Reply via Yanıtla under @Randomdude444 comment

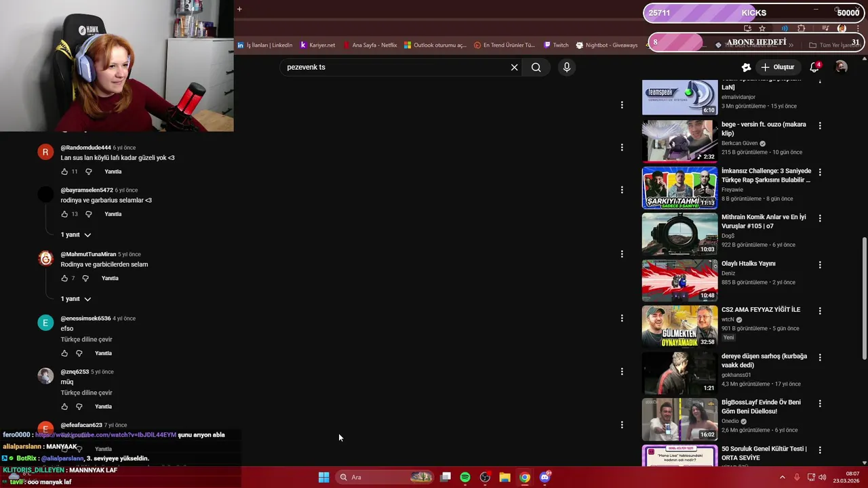point(113,171)
